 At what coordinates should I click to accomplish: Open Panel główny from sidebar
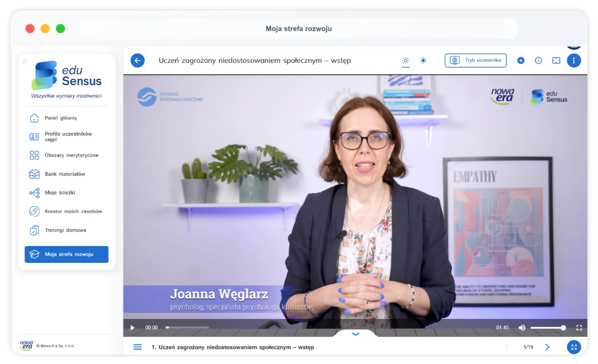(x=66, y=118)
